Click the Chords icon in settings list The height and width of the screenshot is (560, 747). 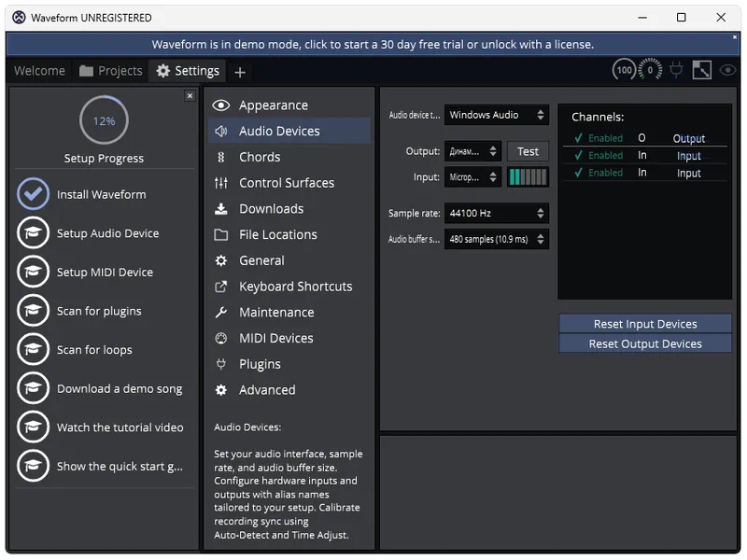pyautogui.click(x=220, y=157)
